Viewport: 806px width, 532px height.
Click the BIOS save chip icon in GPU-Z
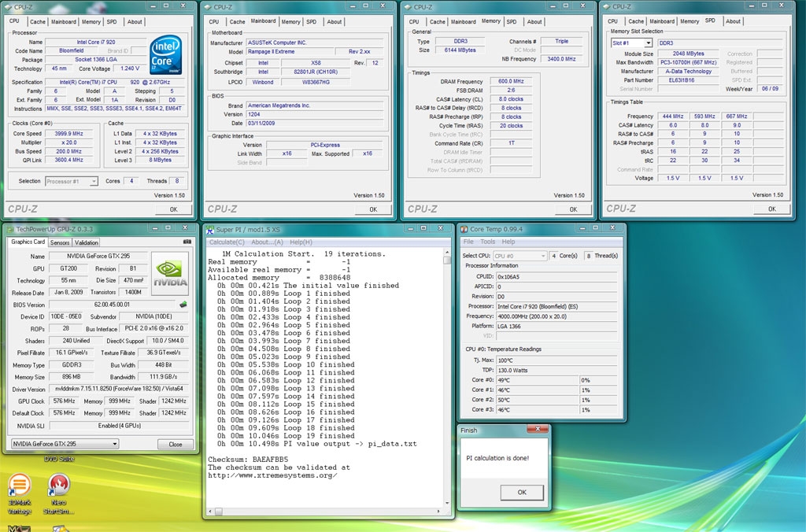[183, 305]
